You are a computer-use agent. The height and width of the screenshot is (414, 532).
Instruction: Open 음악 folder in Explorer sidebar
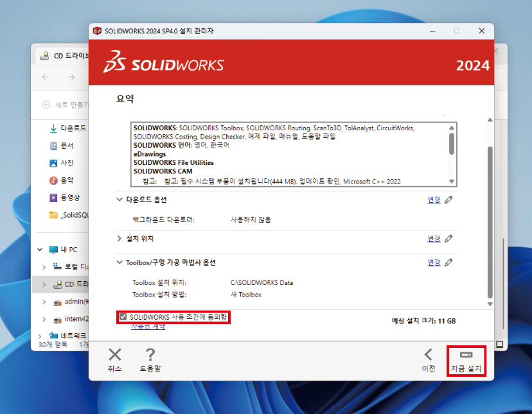62,180
